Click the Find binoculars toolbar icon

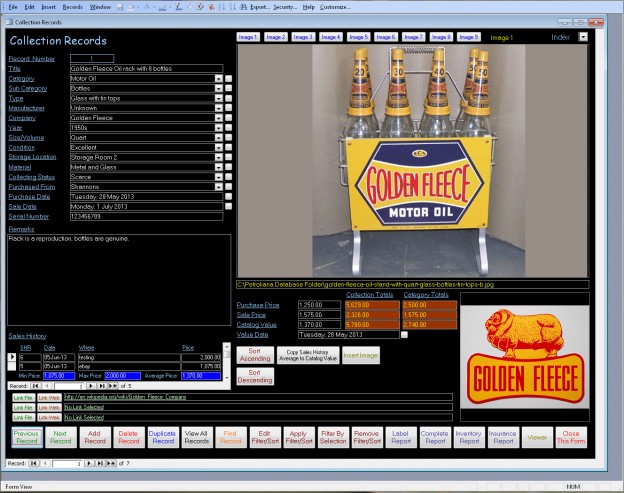pos(244,7)
